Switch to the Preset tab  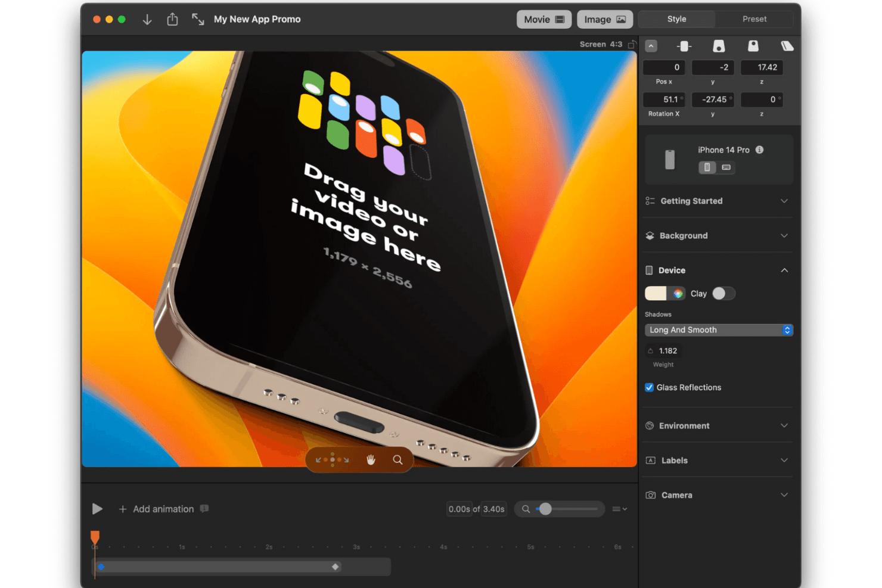pos(754,19)
